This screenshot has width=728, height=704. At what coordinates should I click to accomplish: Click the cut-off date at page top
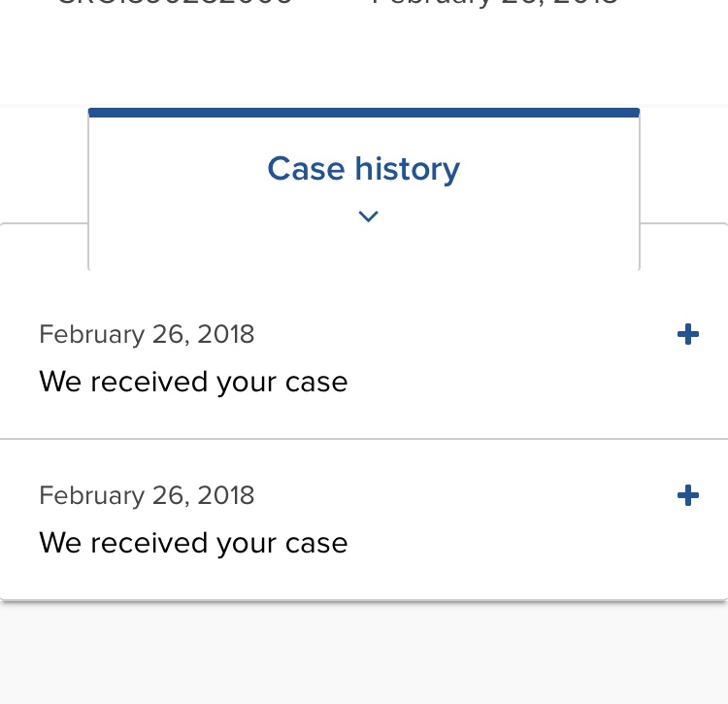click(494, 2)
